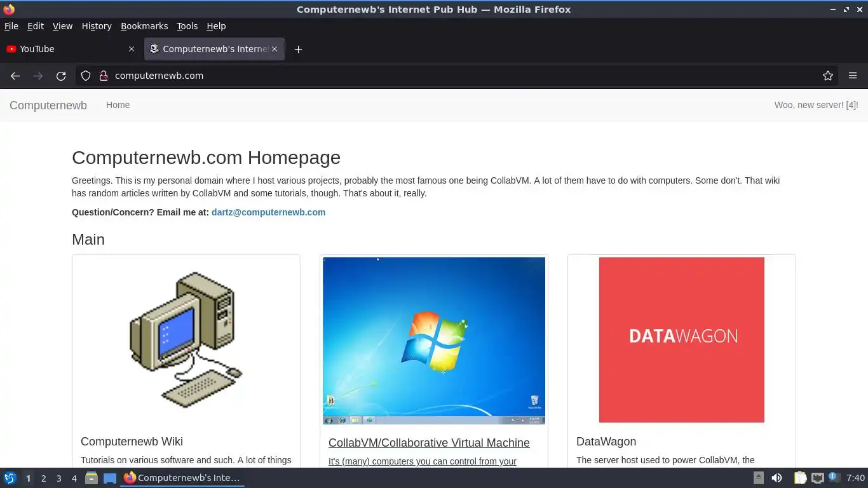Screen dimensions: 868x488
Task: Click the Computernewb Wiki card title
Action: click(x=132, y=442)
